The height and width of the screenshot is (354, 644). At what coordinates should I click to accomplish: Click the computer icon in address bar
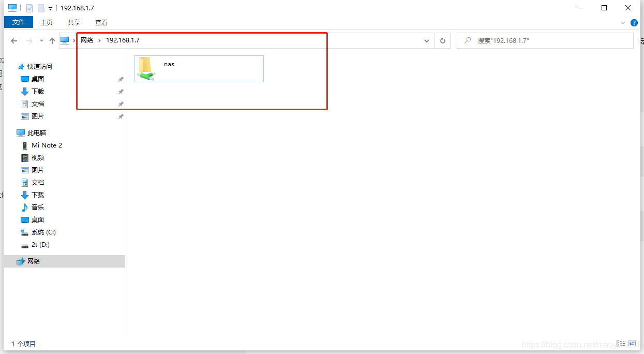(65, 40)
